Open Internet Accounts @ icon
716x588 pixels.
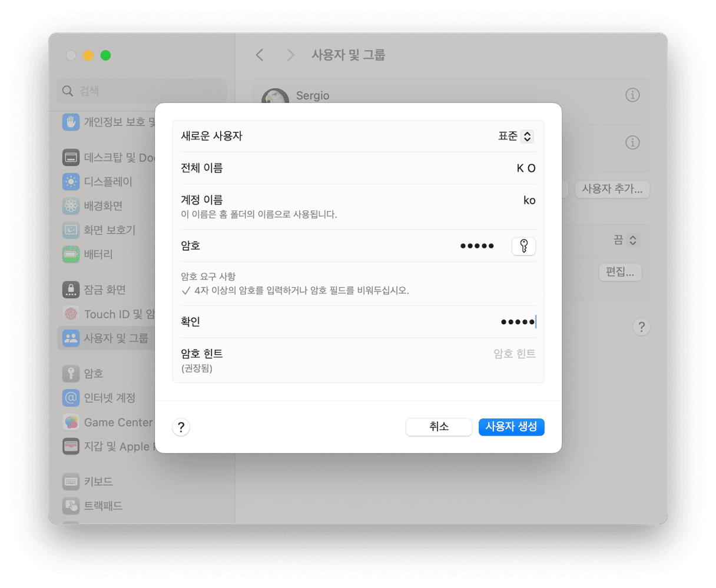coord(71,398)
